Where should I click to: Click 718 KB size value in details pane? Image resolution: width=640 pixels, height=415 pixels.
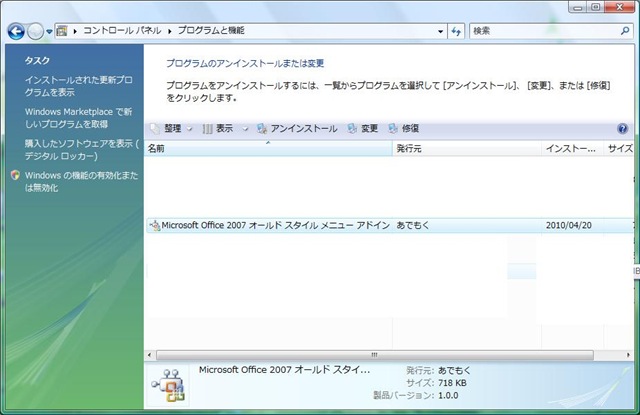pos(452,383)
